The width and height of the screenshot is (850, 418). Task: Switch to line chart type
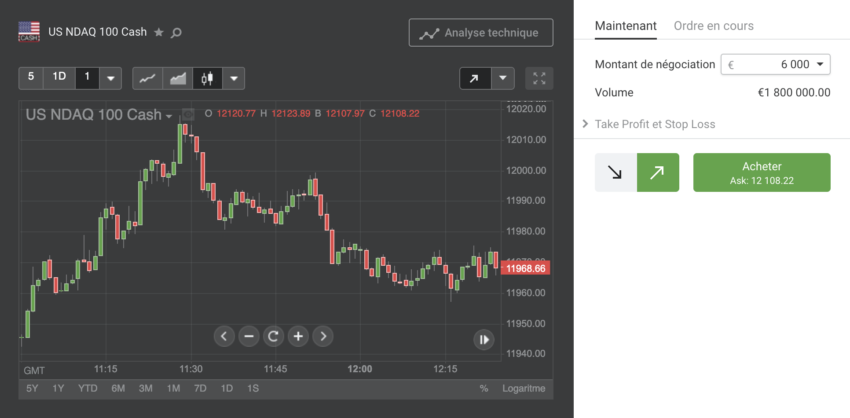(x=147, y=78)
